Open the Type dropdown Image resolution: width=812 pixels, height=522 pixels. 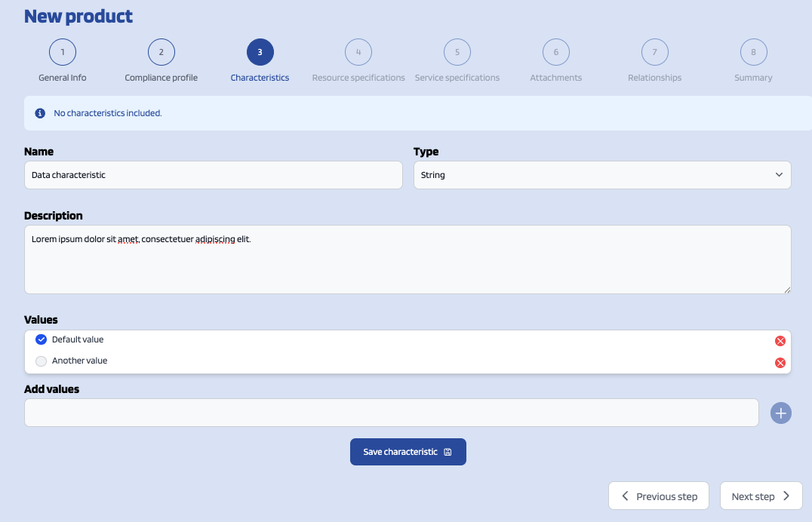coord(601,175)
